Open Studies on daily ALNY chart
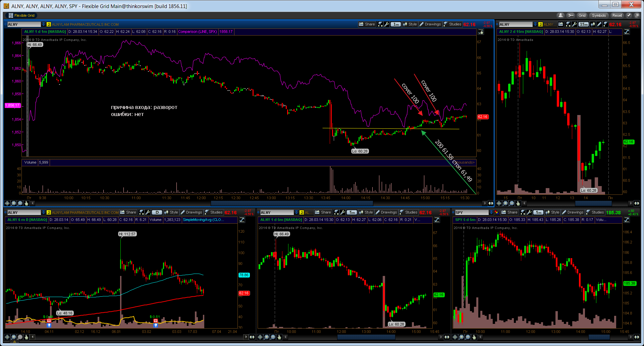 213,212
